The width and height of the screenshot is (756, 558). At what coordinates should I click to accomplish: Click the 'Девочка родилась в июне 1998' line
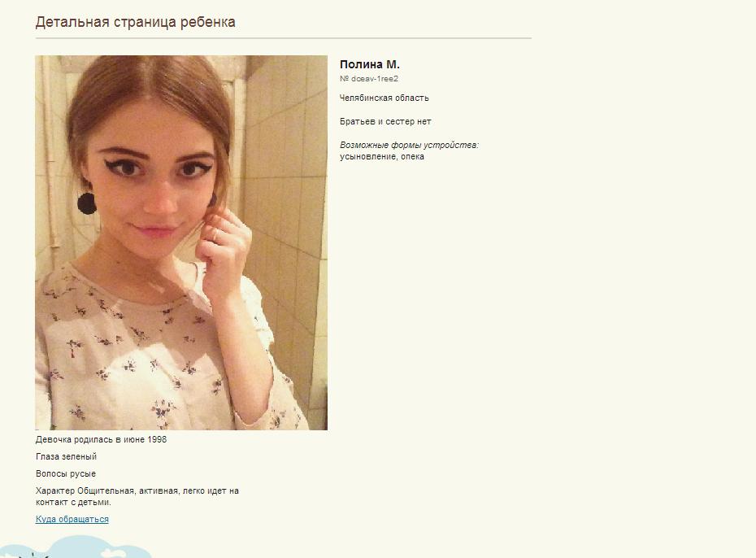click(102, 439)
